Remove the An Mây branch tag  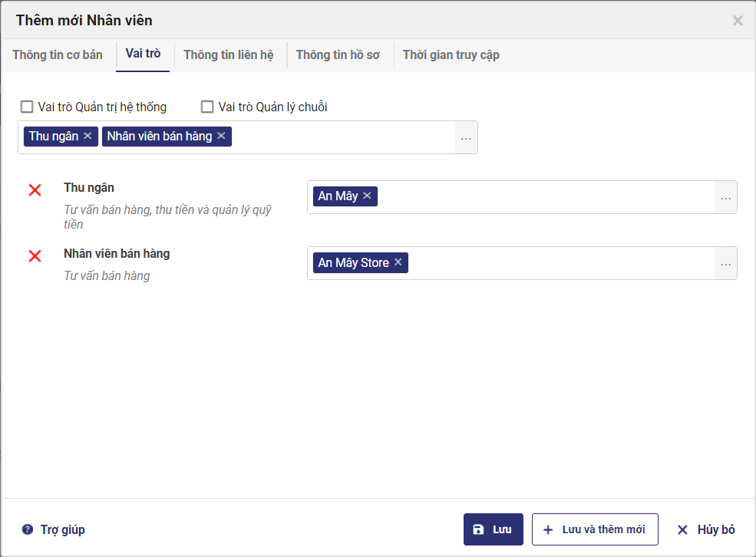click(x=367, y=196)
